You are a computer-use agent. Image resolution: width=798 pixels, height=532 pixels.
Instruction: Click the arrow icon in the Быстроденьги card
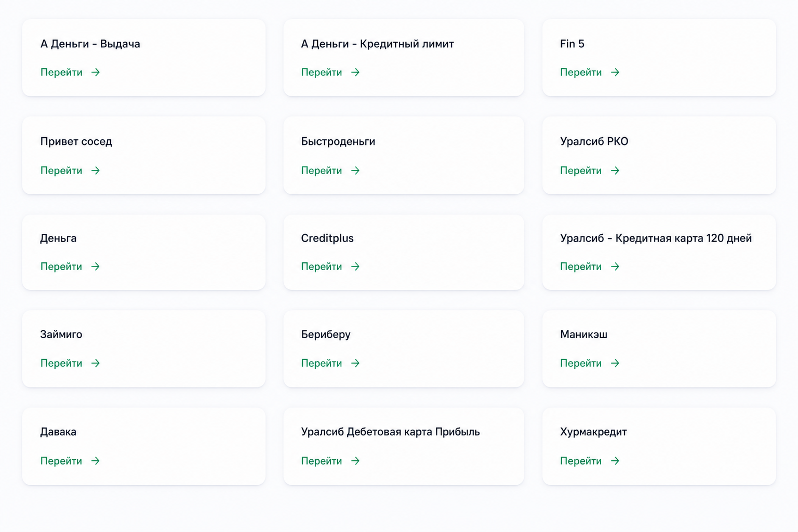(355, 170)
